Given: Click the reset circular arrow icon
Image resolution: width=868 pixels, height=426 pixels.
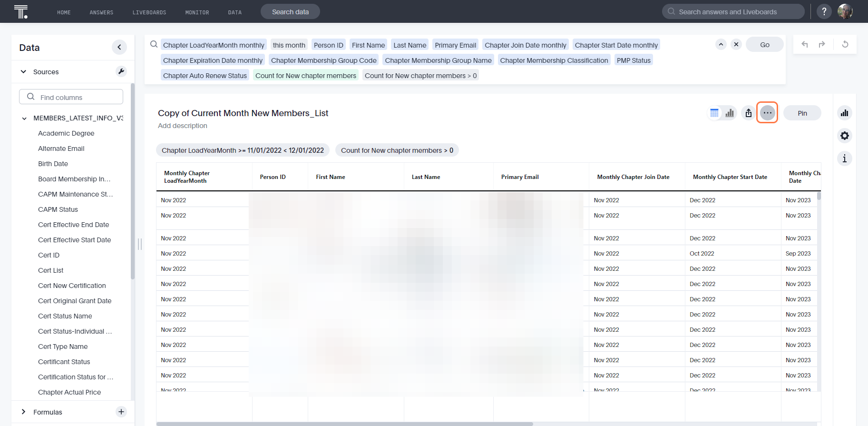Looking at the screenshot, I should click(x=845, y=44).
